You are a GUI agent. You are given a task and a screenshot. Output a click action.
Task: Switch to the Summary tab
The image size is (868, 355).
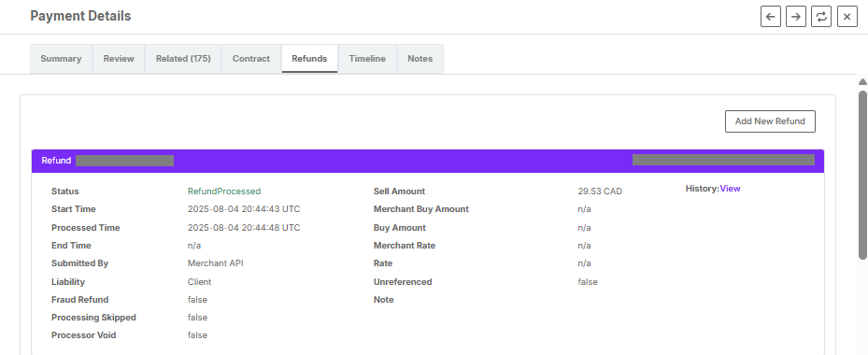coord(61,59)
